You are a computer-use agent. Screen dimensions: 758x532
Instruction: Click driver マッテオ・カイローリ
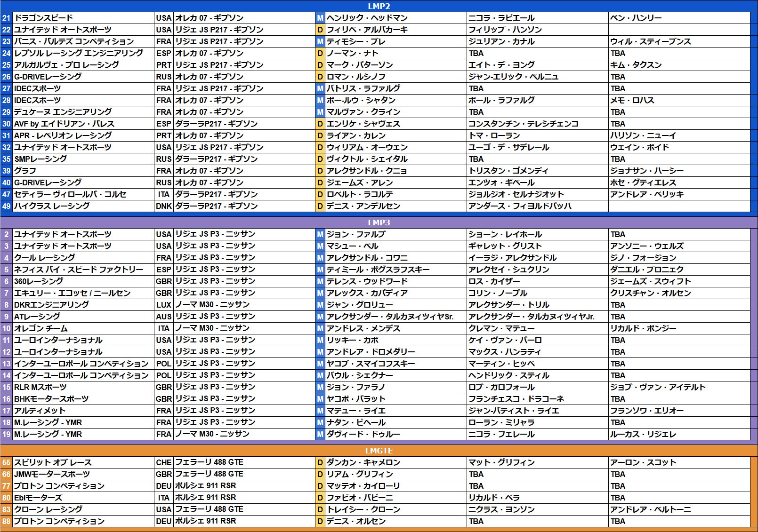pyautogui.click(x=363, y=486)
